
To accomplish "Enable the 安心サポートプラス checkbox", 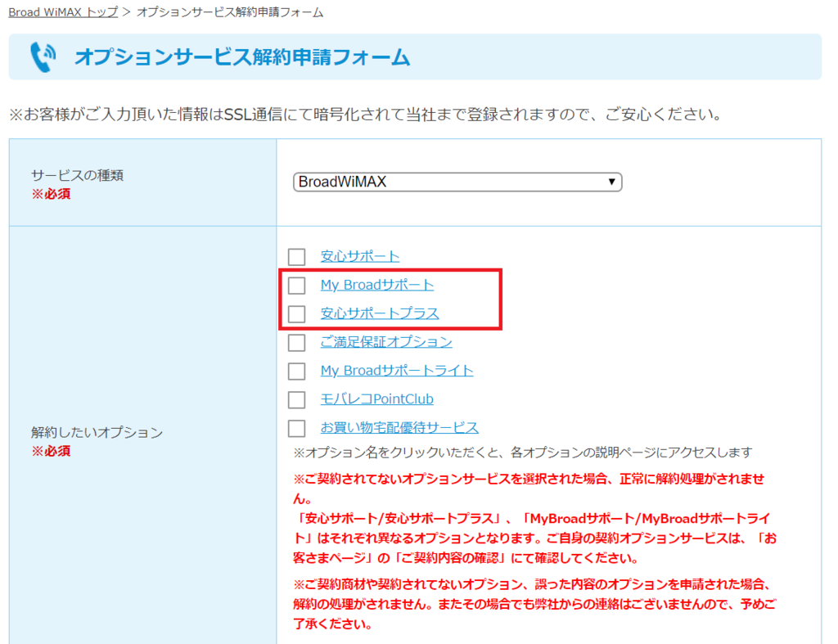I will click(296, 313).
